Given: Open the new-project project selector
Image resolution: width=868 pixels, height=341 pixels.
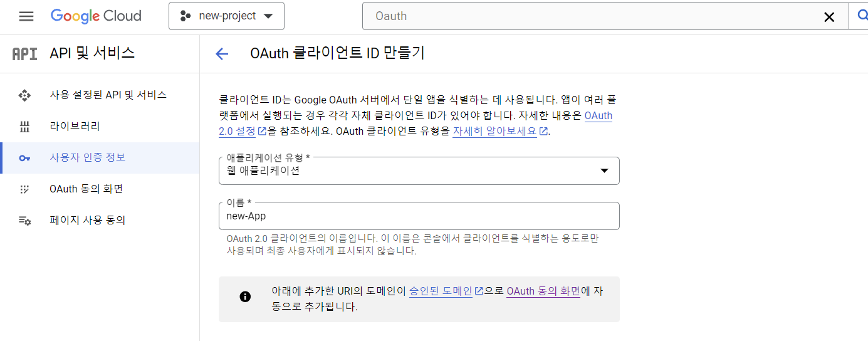Looking at the screenshot, I should (x=226, y=16).
